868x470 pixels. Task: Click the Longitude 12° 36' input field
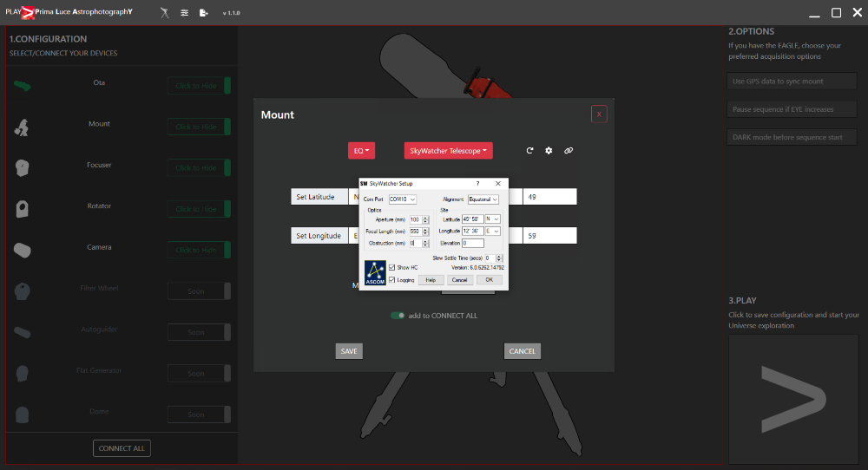click(473, 232)
